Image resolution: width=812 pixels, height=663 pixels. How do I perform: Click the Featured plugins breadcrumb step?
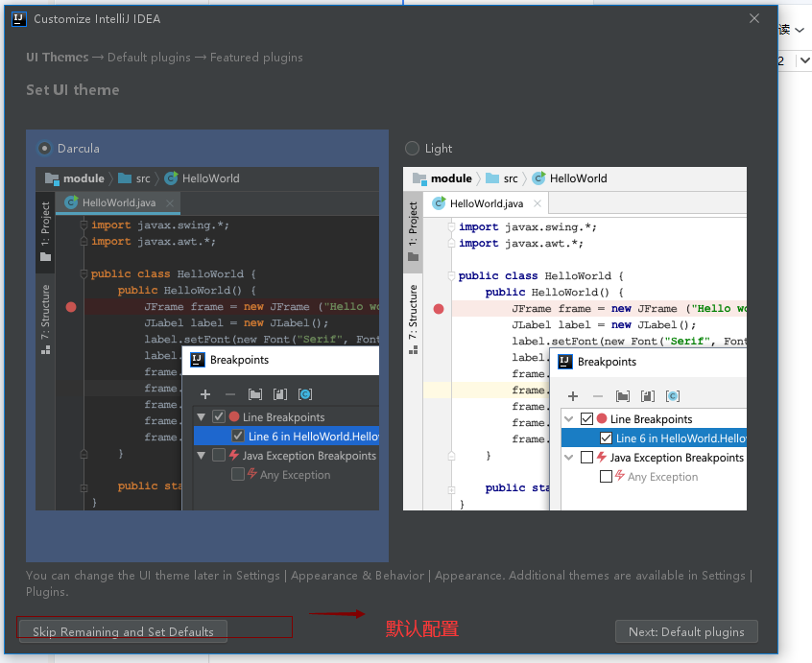(x=256, y=58)
